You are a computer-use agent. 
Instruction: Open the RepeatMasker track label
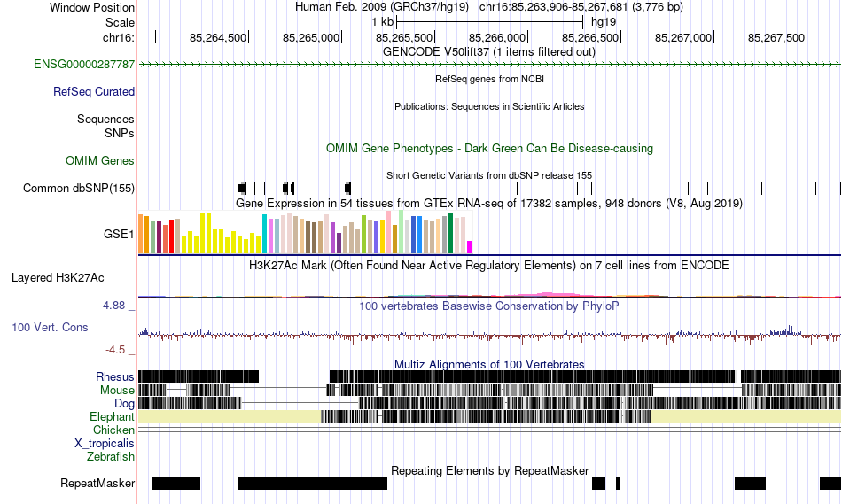97,483
